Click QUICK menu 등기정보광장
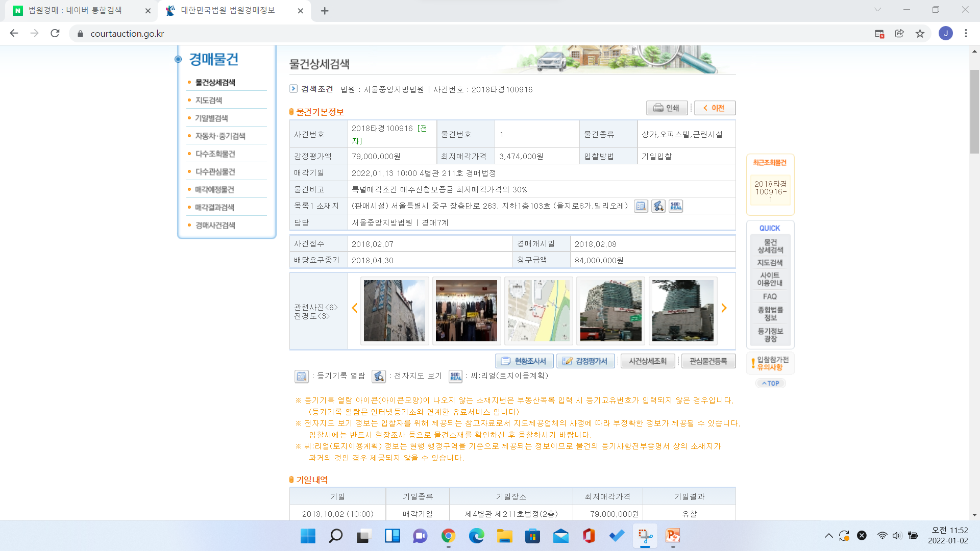Screen dimensions: 980x551 (x=770, y=335)
